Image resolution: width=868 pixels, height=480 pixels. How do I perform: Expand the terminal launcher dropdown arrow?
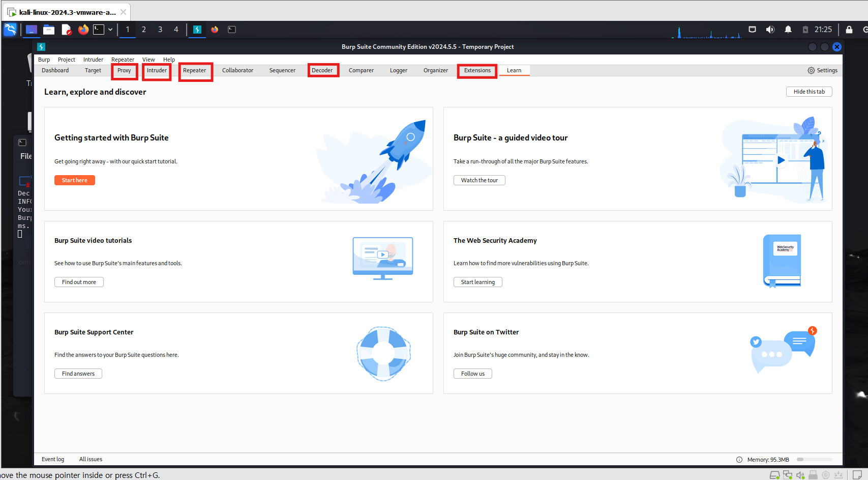point(110,30)
